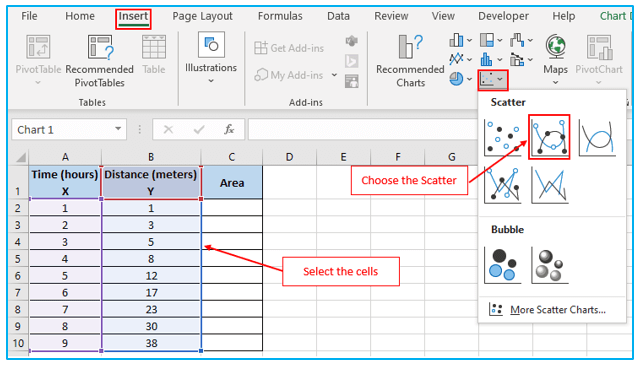
Task: Expand the PivotTable dropdown arrow
Action: (x=38, y=82)
